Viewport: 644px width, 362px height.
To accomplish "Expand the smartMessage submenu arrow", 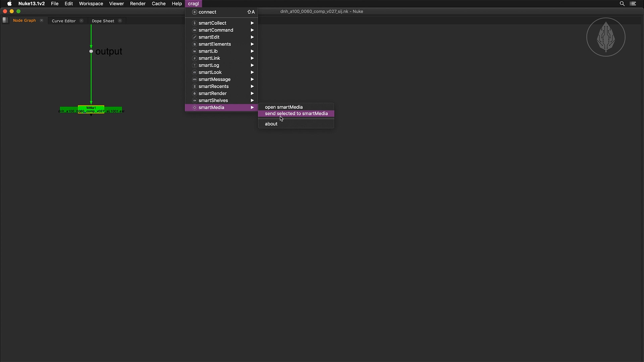I will [x=252, y=79].
